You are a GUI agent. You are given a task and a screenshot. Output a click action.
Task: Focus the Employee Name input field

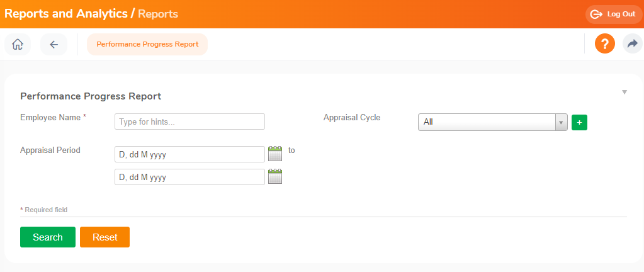click(x=189, y=122)
